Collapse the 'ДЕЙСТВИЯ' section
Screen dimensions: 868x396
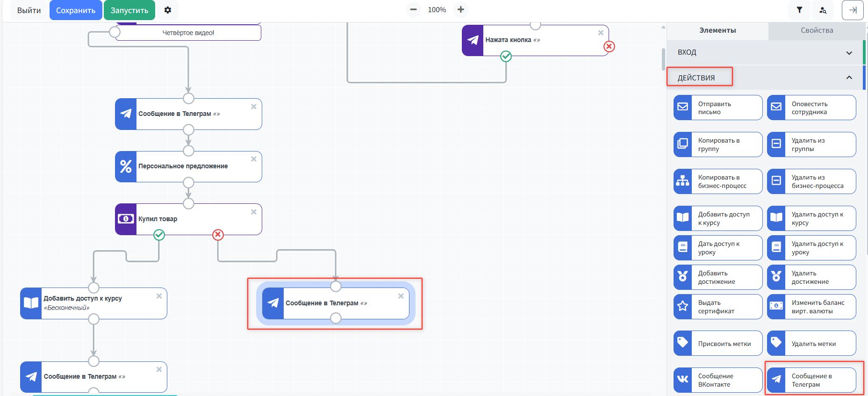(x=849, y=78)
